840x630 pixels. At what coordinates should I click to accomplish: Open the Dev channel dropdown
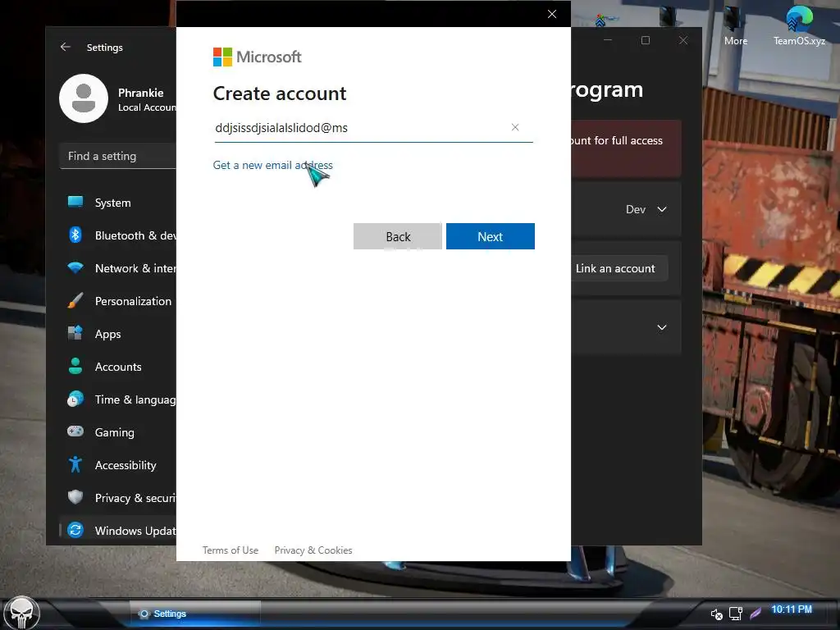click(646, 209)
